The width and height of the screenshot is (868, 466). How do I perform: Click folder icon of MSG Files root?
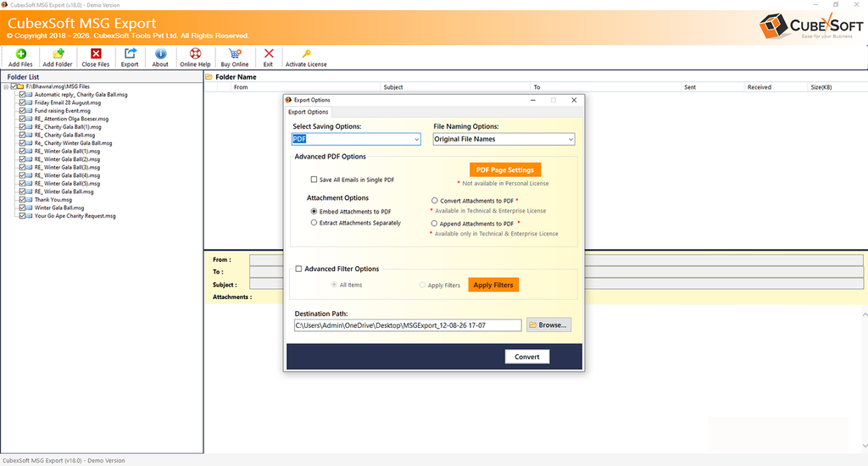(20, 86)
